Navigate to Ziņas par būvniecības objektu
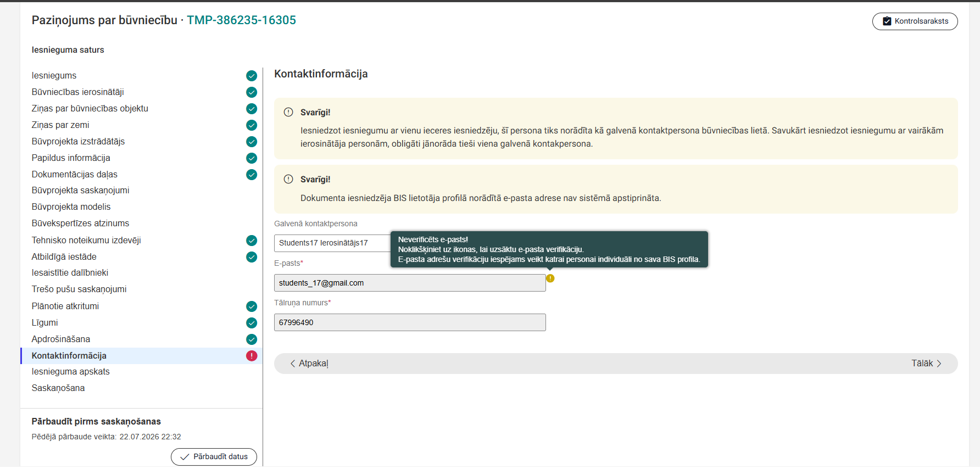Image resolution: width=980 pixels, height=469 pixels. pos(90,109)
